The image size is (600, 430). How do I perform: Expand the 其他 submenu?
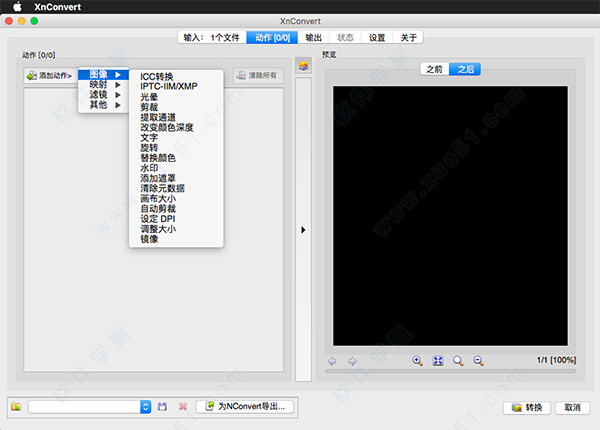click(x=104, y=105)
